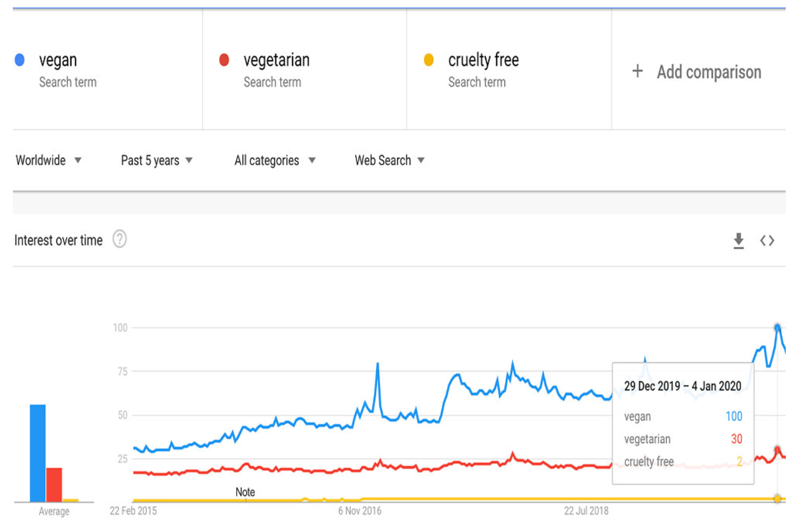Screen dimensions: 804x532
Task: Click the Note marker on the chart
Action: 245,492
